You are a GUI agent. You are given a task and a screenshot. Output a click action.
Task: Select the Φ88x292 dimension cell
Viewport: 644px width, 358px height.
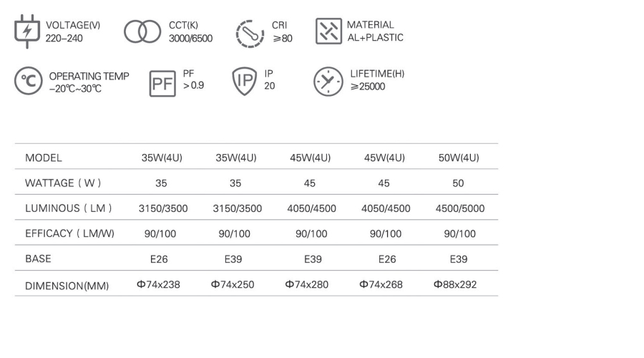click(x=455, y=284)
